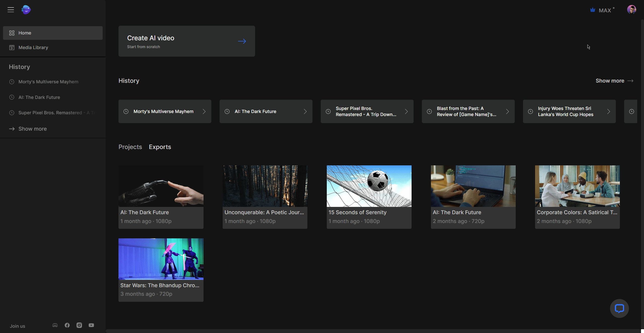644x333 pixels.
Task: Click clock icon on Blast from the Past card
Action: (x=429, y=112)
